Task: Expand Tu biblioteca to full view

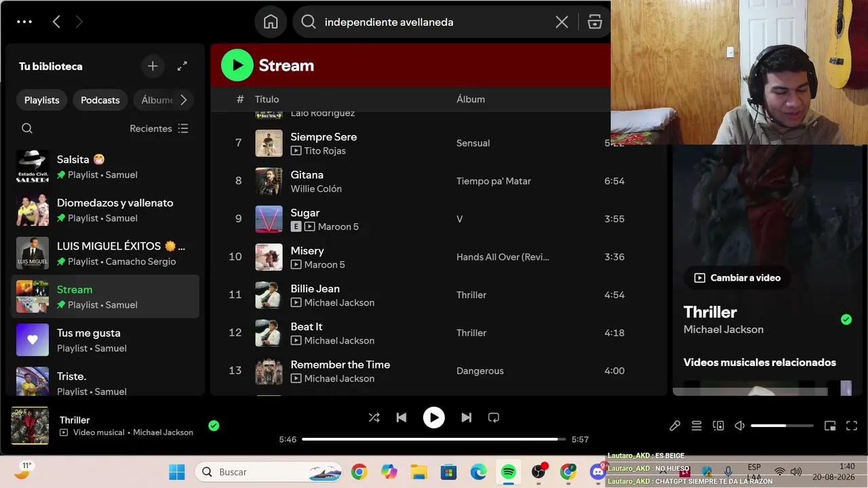Action: 182,66
